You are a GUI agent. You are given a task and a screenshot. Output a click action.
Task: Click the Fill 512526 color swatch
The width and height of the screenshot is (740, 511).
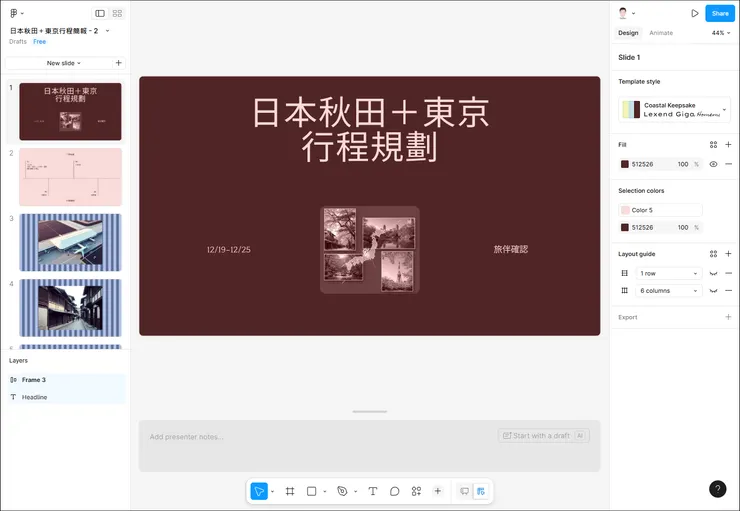pyautogui.click(x=624, y=164)
